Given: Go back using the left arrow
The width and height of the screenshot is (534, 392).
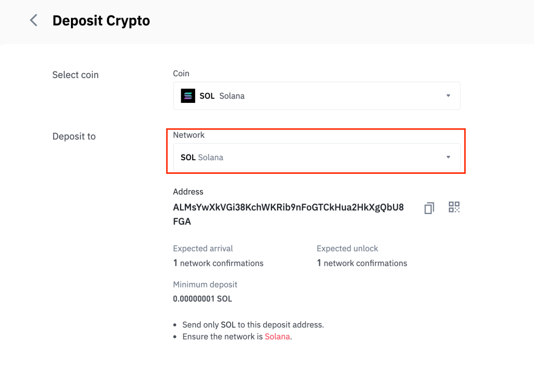Looking at the screenshot, I should 34,21.
